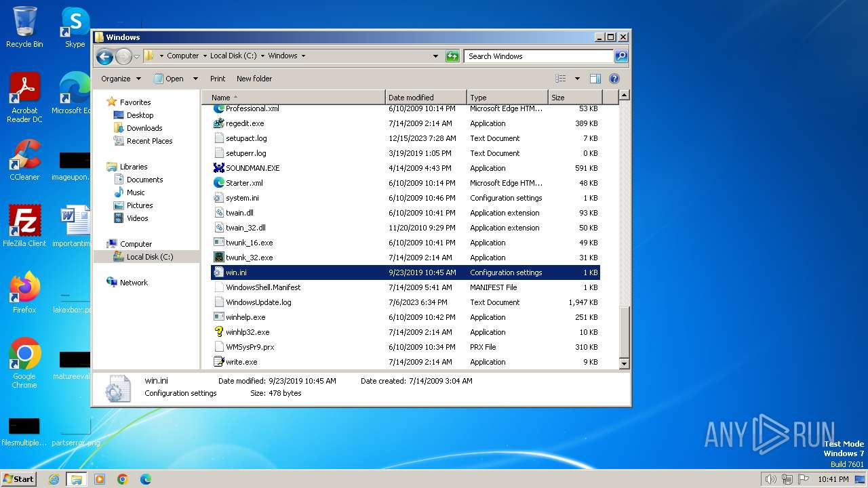
Task: Click New folder in the toolbar
Action: 254,79
